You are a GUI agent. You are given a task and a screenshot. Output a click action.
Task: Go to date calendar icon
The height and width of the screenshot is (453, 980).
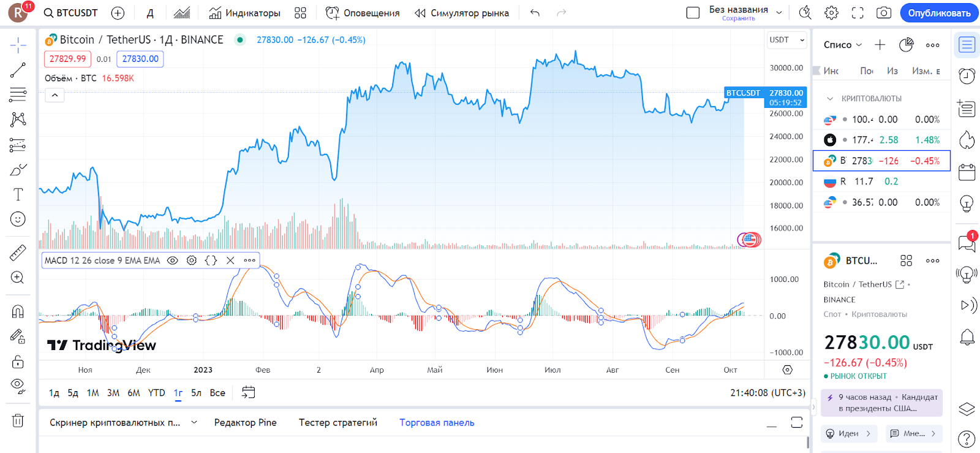tap(248, 393)
